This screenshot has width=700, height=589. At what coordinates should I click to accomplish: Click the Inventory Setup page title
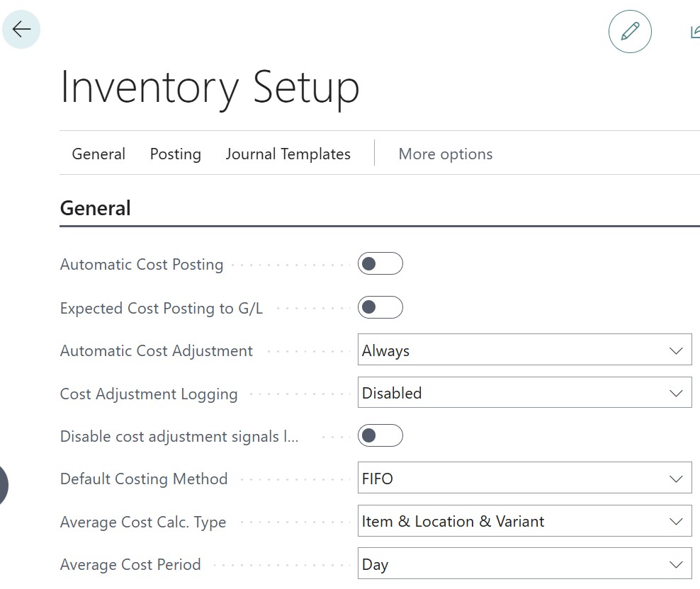click(x=210, y=88)
